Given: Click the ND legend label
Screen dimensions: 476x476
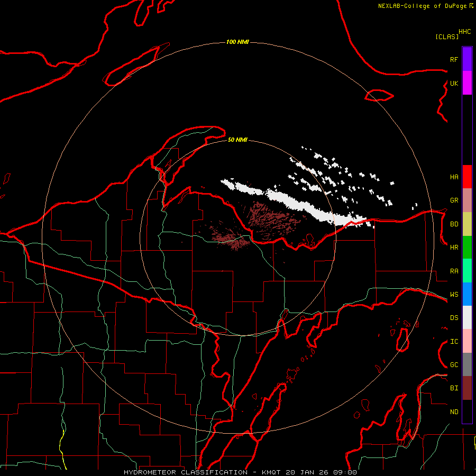Looking at the screenshot, I should pyautogui.click(x=454, y=412).
